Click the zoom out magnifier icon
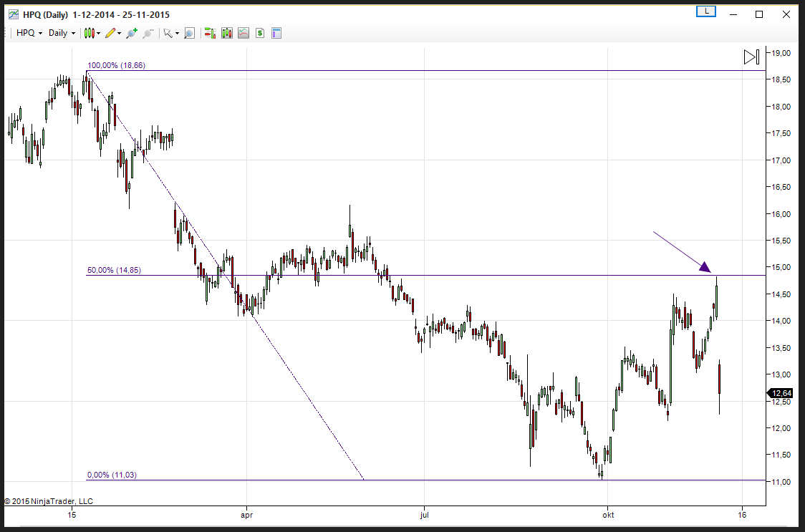 148,33
